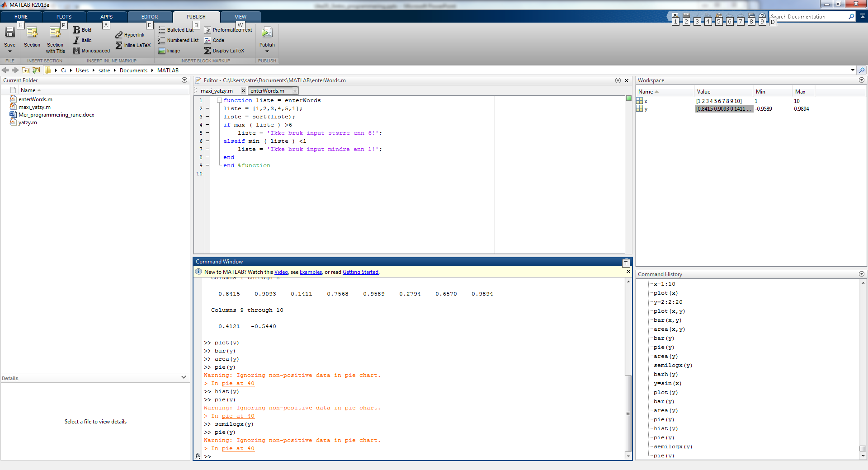Insert Inline LaTeX markup
The width and height of the screenshot is (868, 470).
click(133, 45)
